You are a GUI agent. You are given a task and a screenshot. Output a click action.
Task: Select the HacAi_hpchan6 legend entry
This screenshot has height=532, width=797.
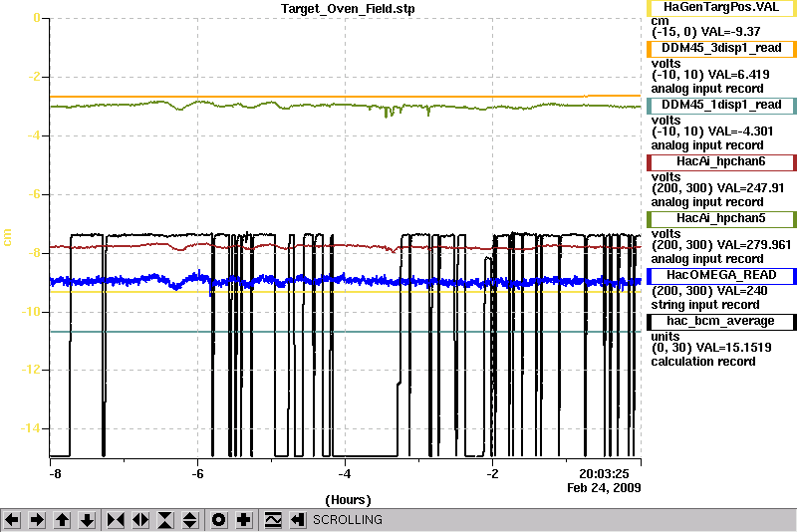[721, 162]
